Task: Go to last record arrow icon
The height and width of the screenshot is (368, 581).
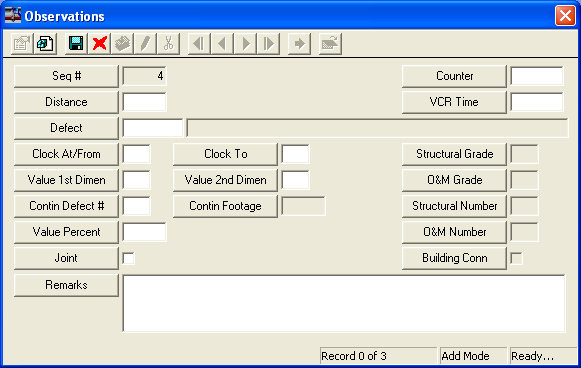Action: 268,44
